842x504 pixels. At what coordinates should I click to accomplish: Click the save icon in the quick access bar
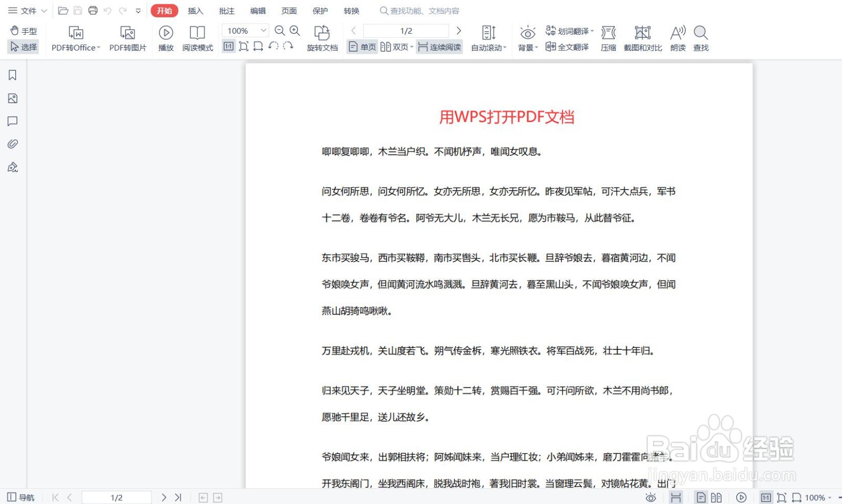(x=78, y=11)
